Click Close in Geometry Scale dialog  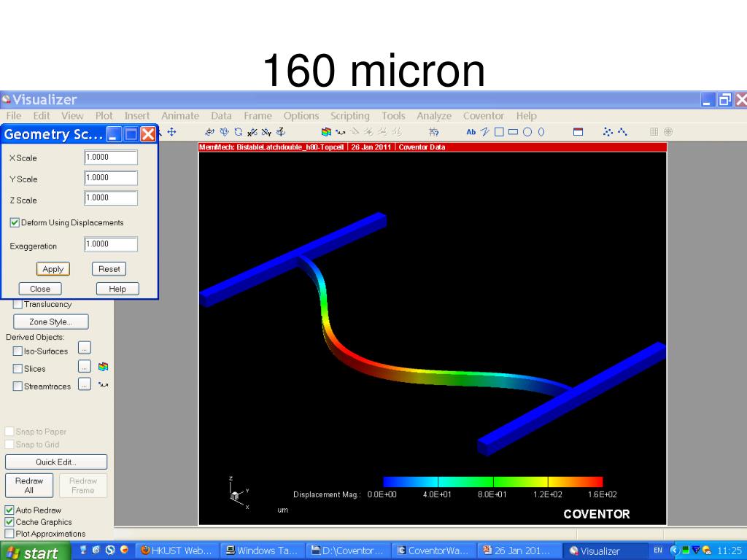click(x=40, y=289)
